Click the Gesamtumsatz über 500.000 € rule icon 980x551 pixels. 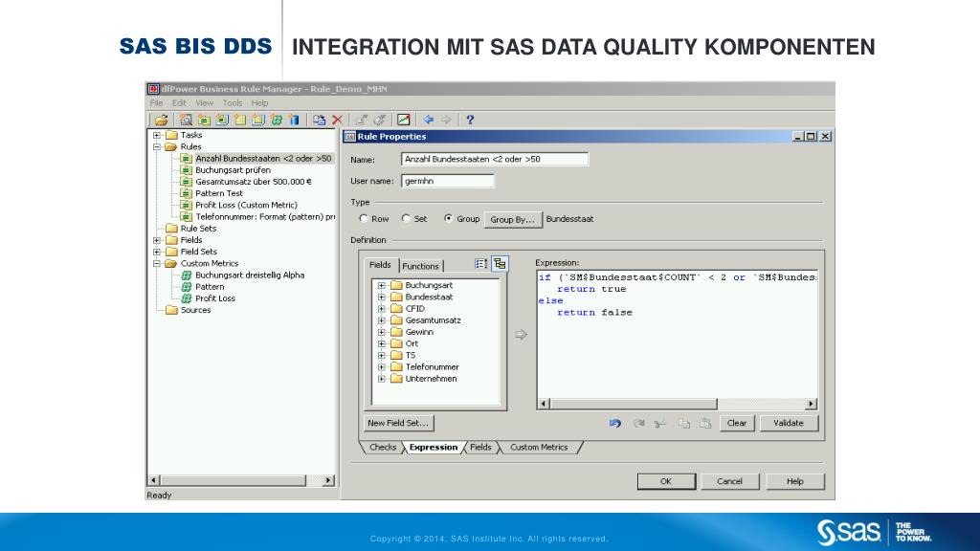point(186,182)
